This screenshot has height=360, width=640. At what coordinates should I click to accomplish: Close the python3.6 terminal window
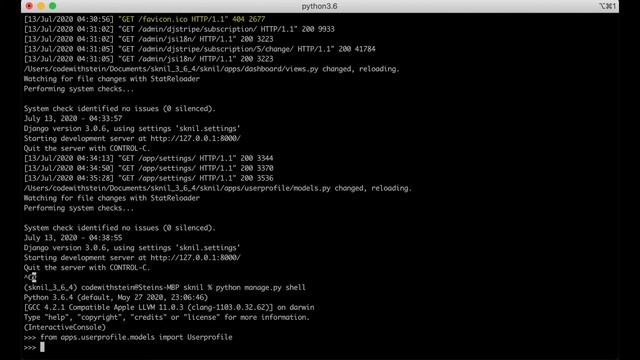point(29,6)
